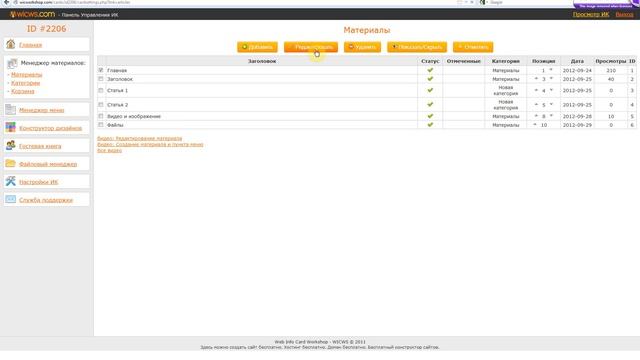This screenshot has height=360, width=640.
Task: Click Новая категория cell in Статья 1 row
Action: click(x=506, y=90)
